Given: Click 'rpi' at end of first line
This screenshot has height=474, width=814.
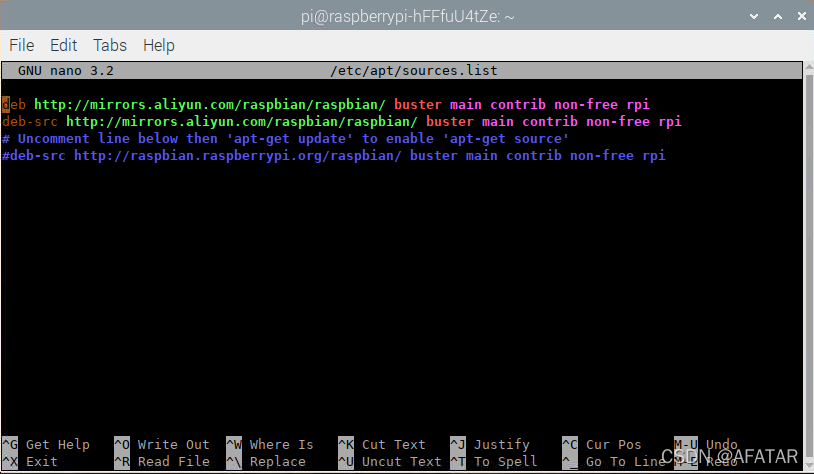Looking at the screenshot, I should click(x=637, y=105).
